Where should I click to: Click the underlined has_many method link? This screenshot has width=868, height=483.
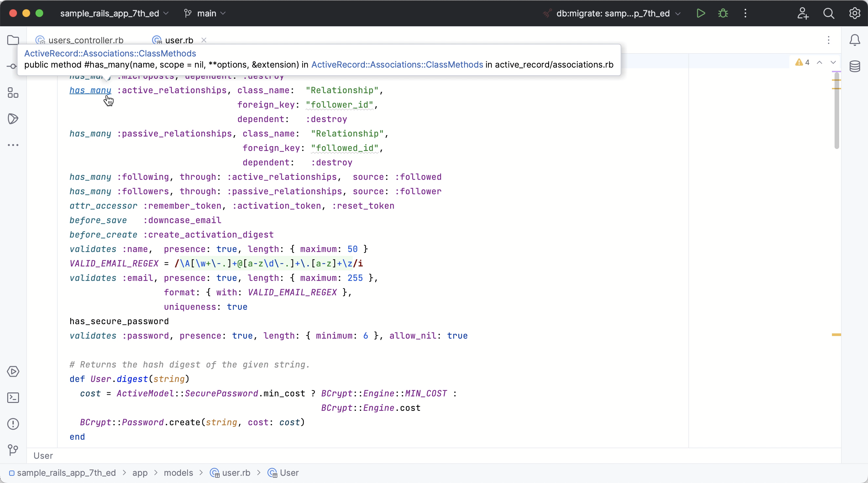[x=90, y=90]
